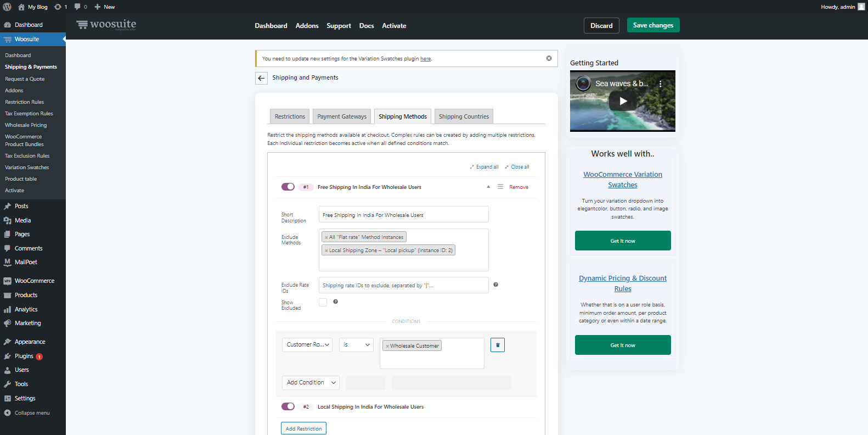Toggle restriction #2 switch
The height and width of the screenshot is (435, 868).
pyautogui.click(x=288, y=406)
